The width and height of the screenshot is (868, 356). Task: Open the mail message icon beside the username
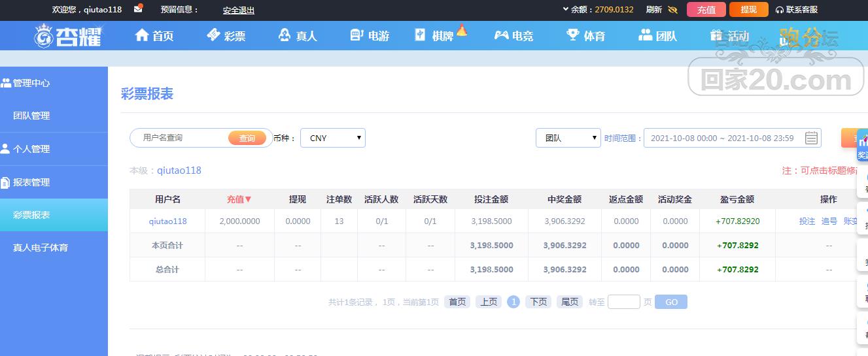(x=138, y=9)
